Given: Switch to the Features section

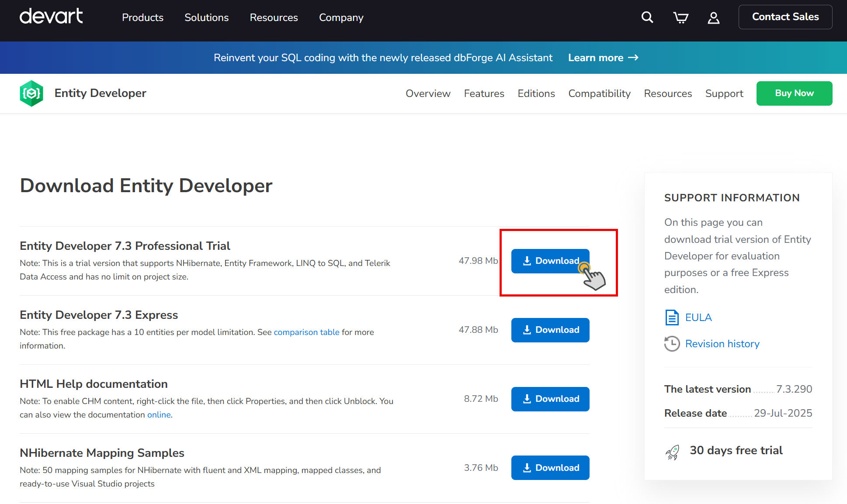Looking at the screenshot, I should [484, 93].
